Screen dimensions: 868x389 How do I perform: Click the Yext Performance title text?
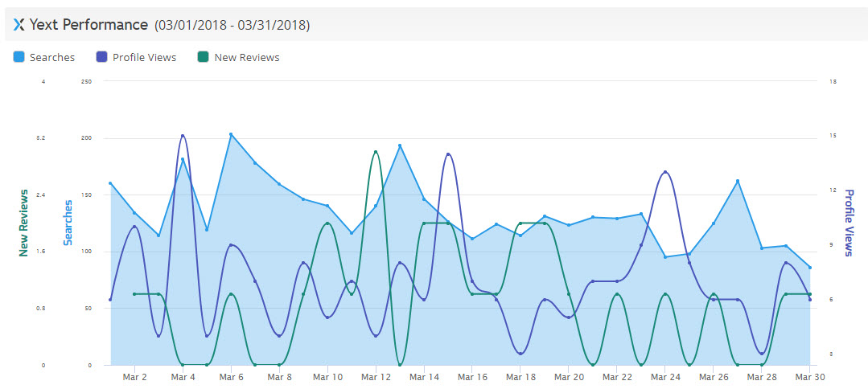88,25
